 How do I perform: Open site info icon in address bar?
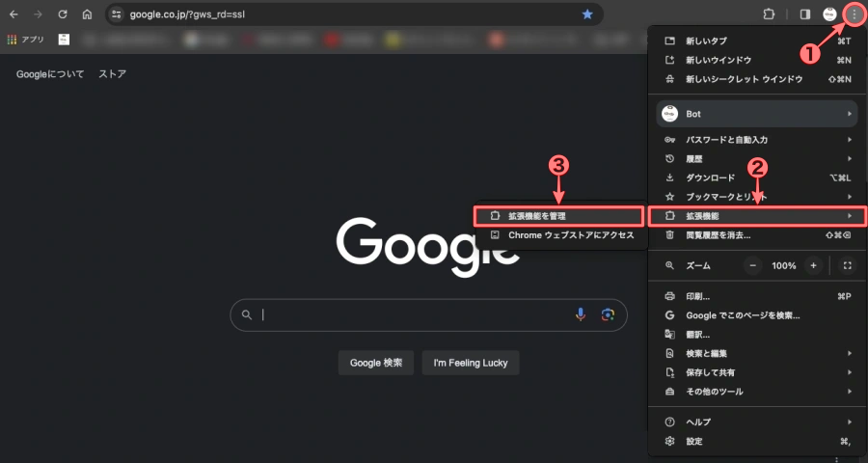point(117,14)
